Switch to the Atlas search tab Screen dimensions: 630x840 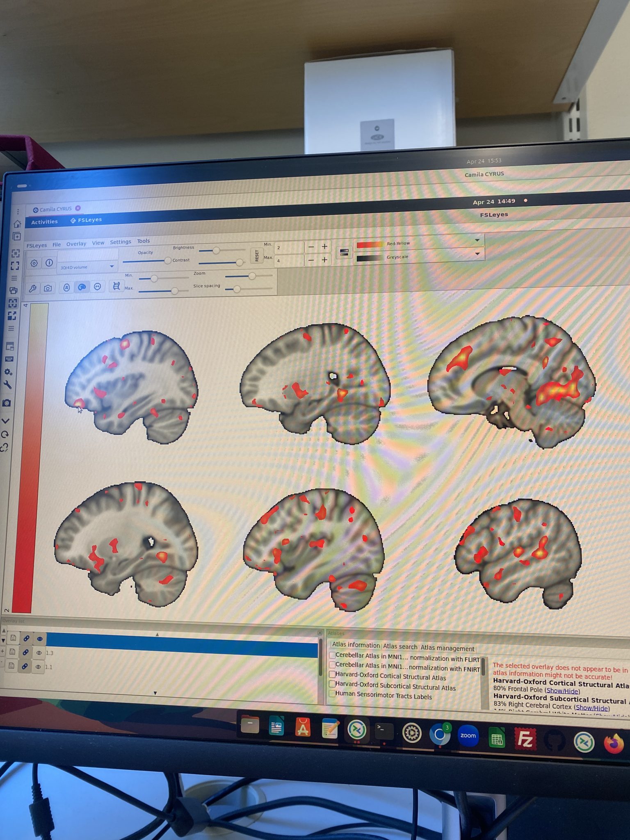400,646
